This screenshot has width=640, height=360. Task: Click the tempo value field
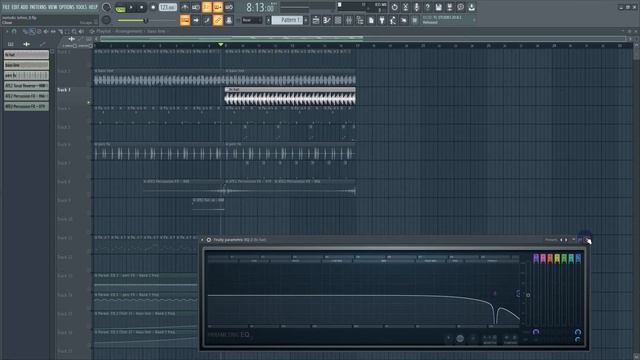click(x=167, y=7)
